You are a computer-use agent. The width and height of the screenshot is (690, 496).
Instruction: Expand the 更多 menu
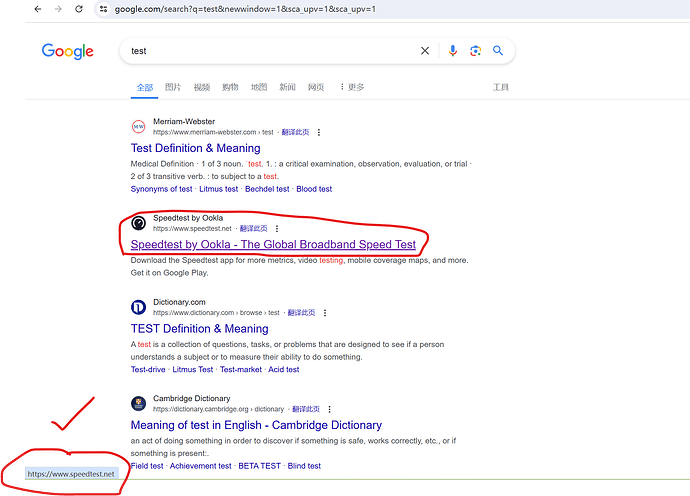coord(352,87)
